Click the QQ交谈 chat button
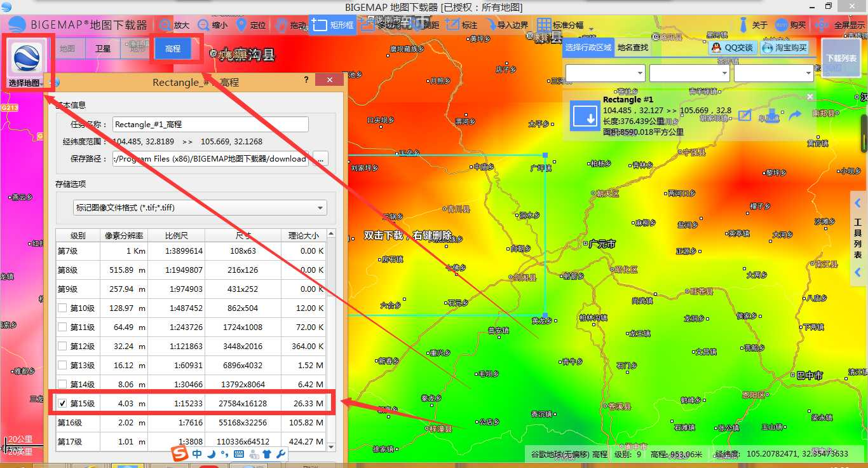 tap(733, 48)
